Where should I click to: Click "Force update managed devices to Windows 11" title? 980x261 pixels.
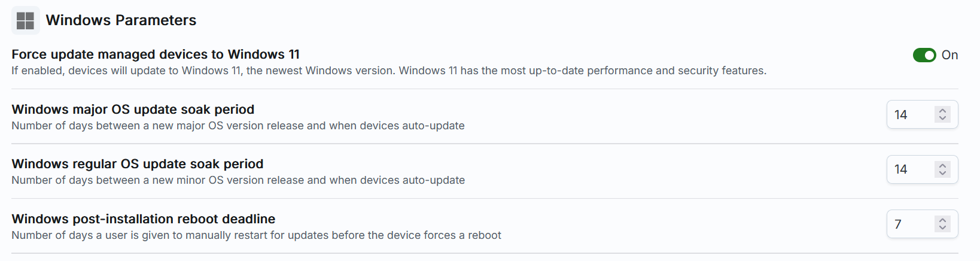pyautogui.click(x=156, y=54)
